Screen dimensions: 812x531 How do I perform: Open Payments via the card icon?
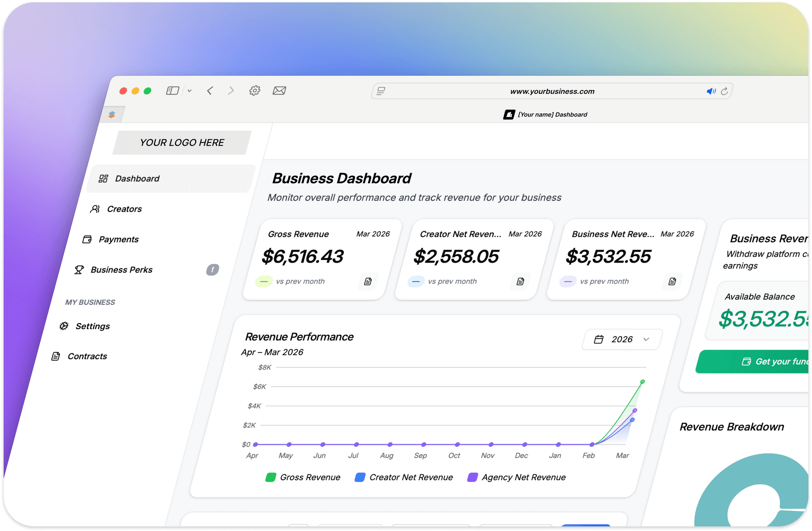click(x=87, y=239)
